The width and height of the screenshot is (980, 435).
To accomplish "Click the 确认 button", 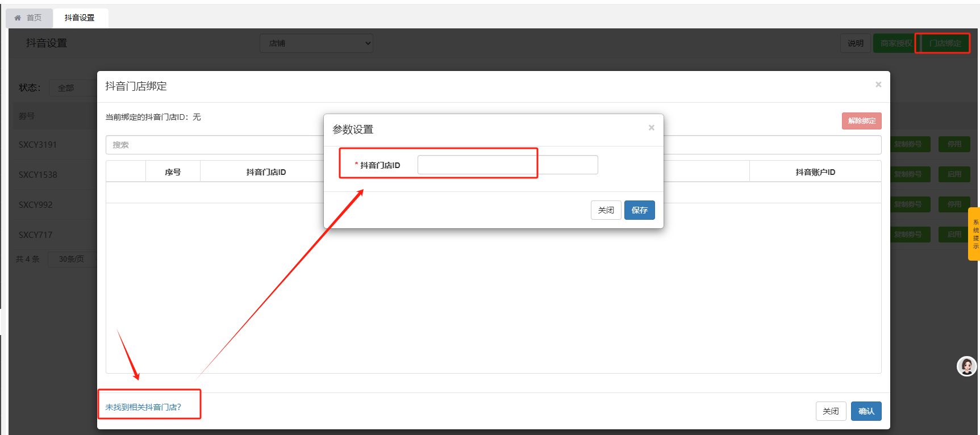I will click(866, 411).
